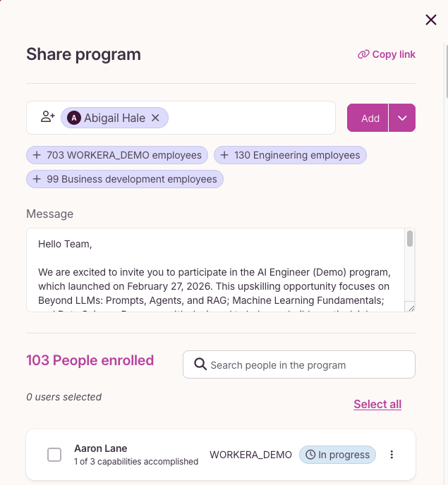This screenshot has height=485, width=448.
Task: Remove Abigail Hale chip with its X
Action: 155,118
